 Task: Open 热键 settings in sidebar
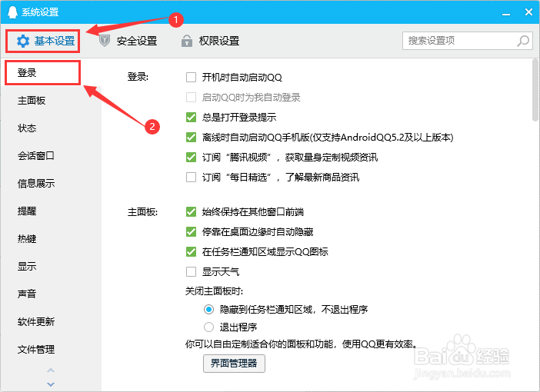pos(27,238)
